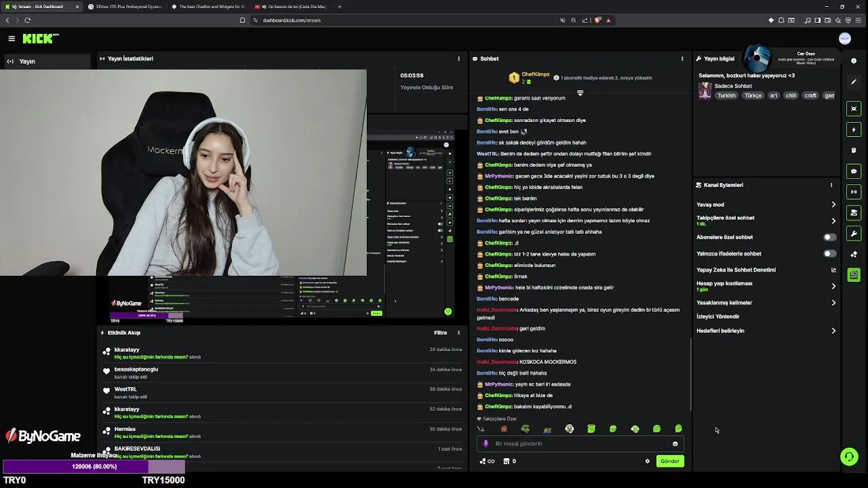Viewport: 868px width, 488px height.
Task: Select the sunglasses frog emote
Action: point(526,428)
